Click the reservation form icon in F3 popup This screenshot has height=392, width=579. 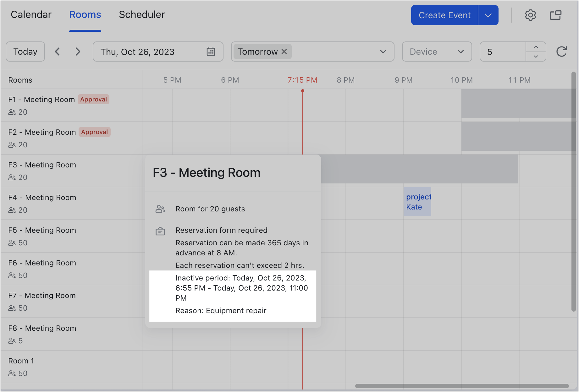point(160,231)
